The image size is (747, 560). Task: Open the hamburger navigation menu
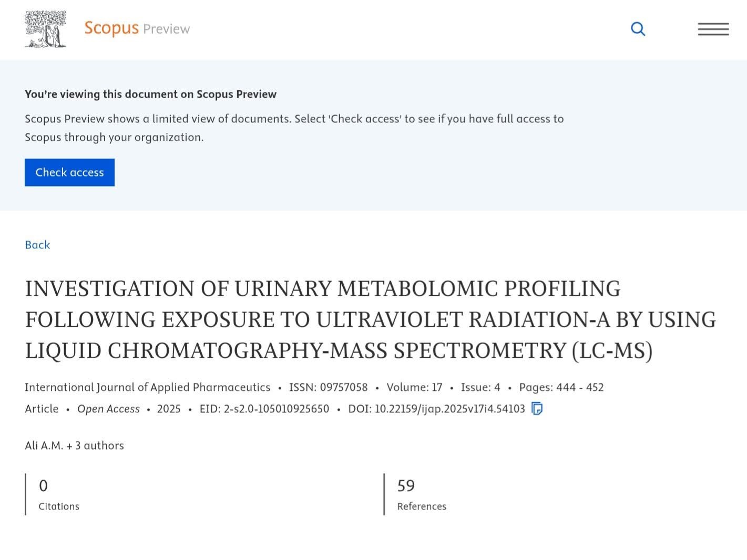coord(713,29)
